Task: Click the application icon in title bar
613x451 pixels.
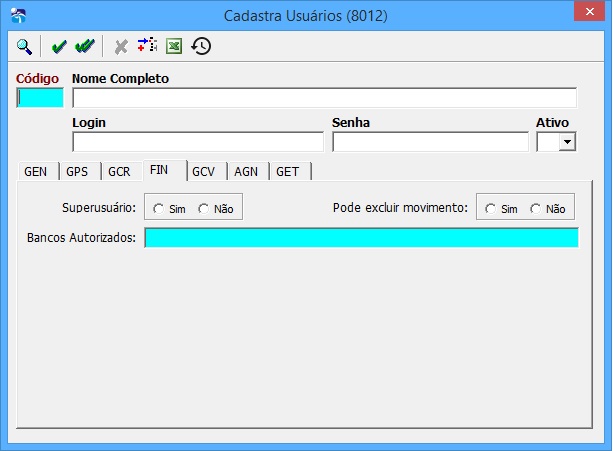Action: [x=18, y=16]
